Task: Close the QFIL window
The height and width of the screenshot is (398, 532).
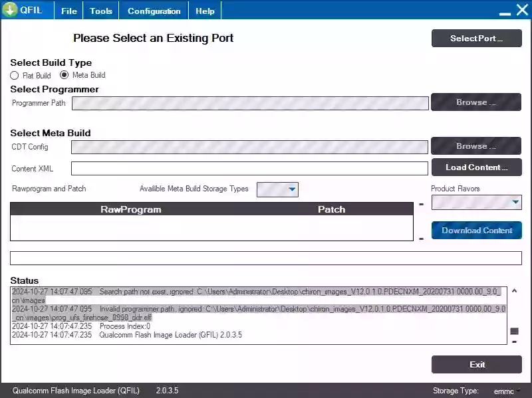Action: (522, 10)
